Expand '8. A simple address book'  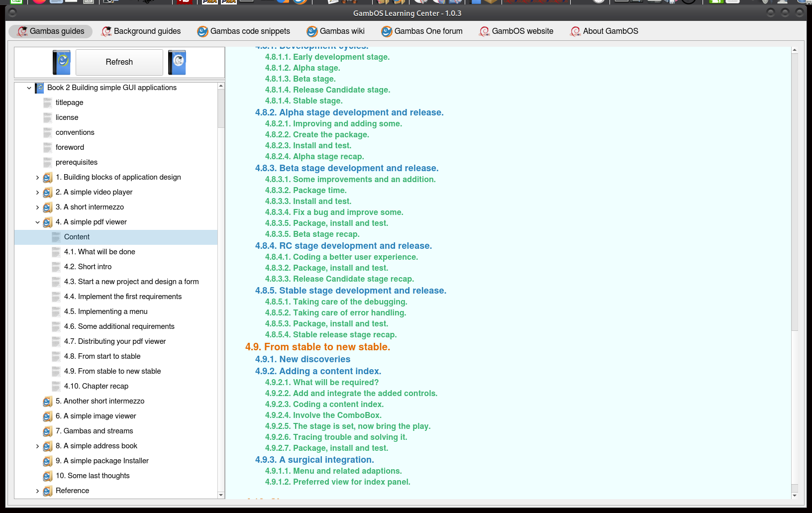[x=38, y=446]
